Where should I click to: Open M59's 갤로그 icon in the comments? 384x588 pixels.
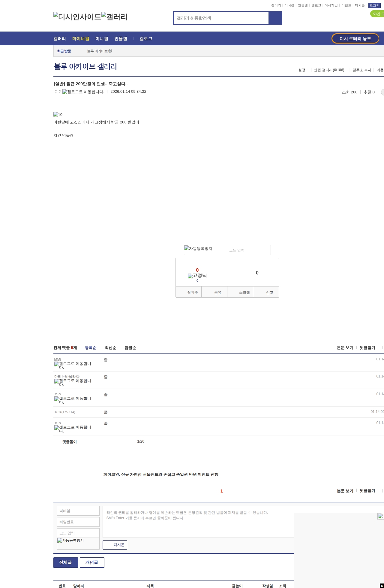[x=73, y=365]
